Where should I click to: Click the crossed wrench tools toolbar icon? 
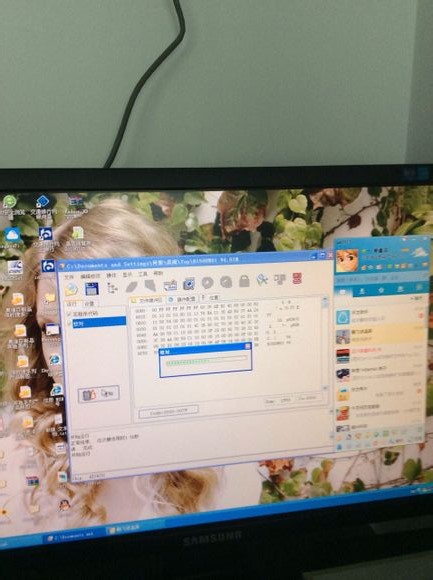coord(262,280)
